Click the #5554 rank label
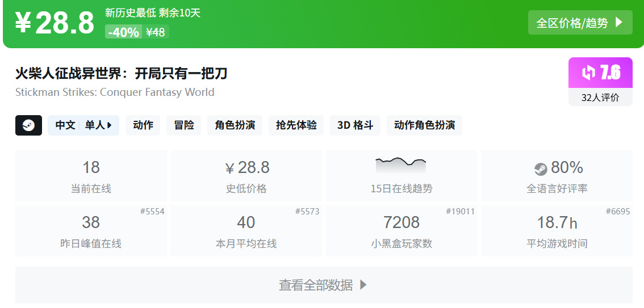 point(152,212)
